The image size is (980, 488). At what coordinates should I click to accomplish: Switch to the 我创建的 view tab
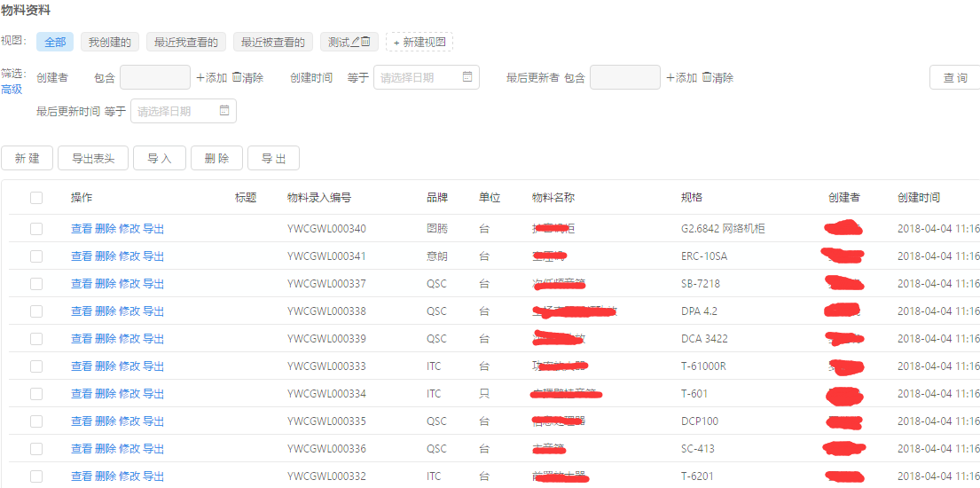point(110,42)
